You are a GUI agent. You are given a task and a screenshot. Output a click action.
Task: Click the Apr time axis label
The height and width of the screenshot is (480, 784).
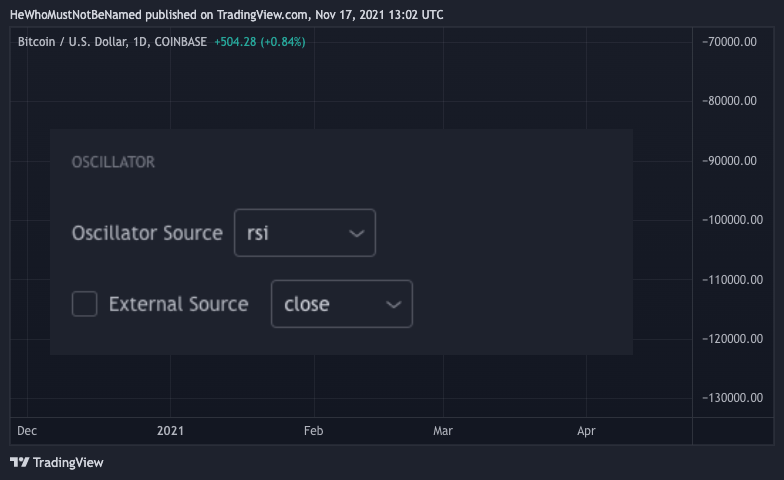tap(586, 430)
